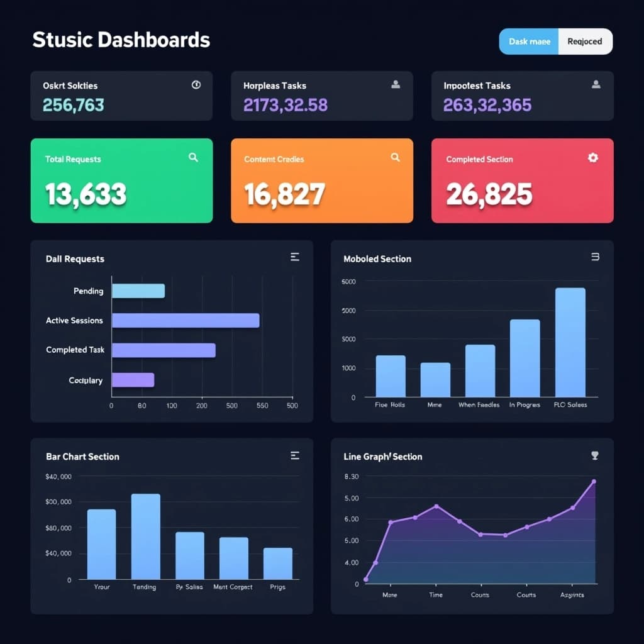The height and width of the screenshot is (644, 644).
Task: Click the 2173,32.58 value
Action: [286, 105]
